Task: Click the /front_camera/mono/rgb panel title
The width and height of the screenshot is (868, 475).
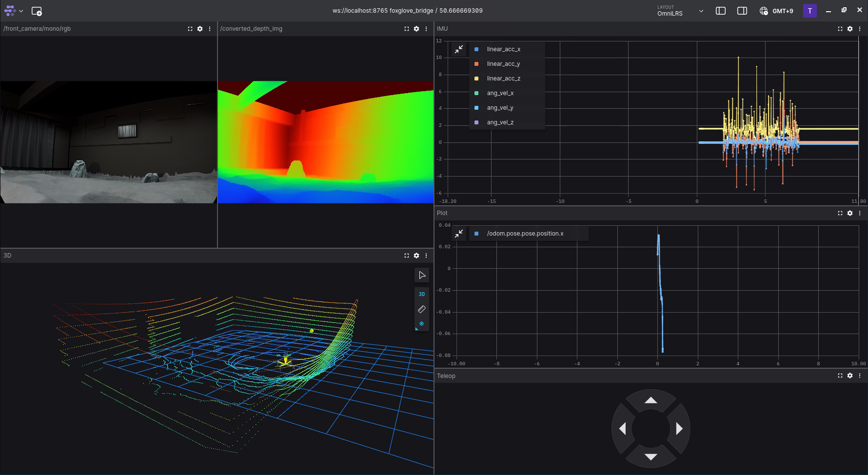Action: [37, 29]
